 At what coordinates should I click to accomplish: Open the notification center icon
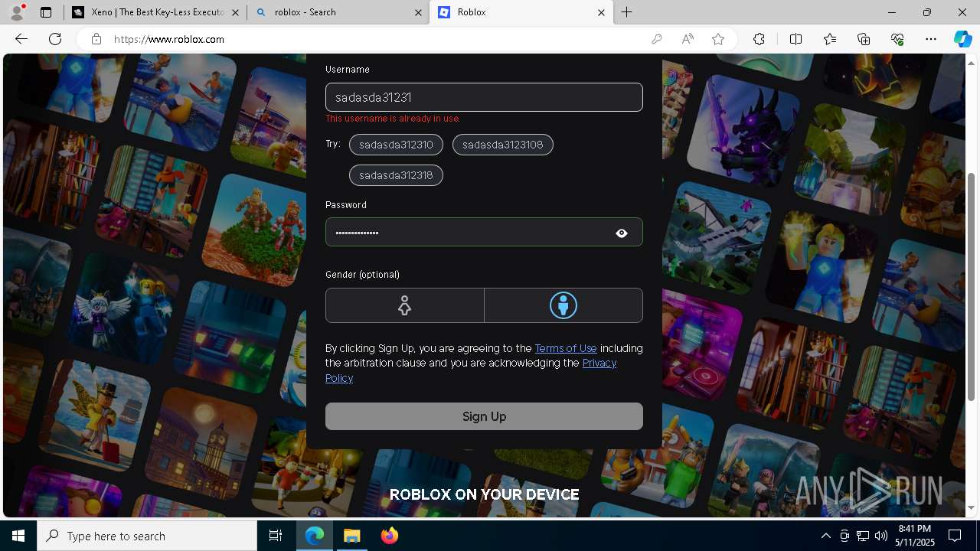pyautogui.click(x=955, y=536)
